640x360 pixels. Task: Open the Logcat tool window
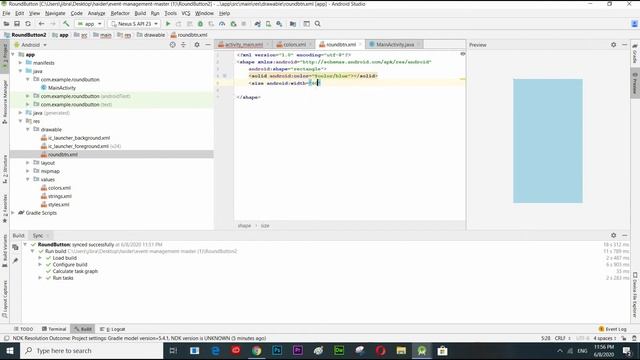pyautogui.click(x=113, y=329)
